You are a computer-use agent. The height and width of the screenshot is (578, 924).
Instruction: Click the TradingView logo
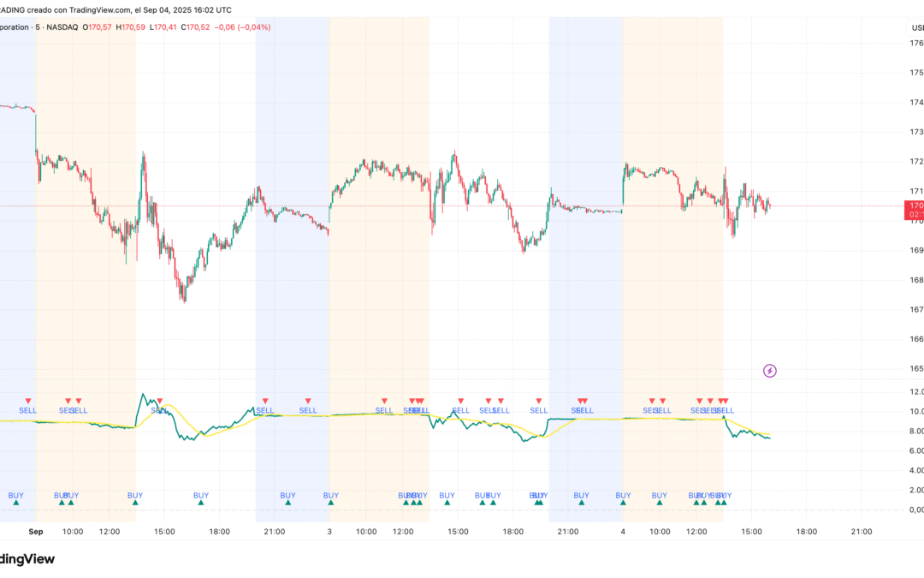coord(27,559)
